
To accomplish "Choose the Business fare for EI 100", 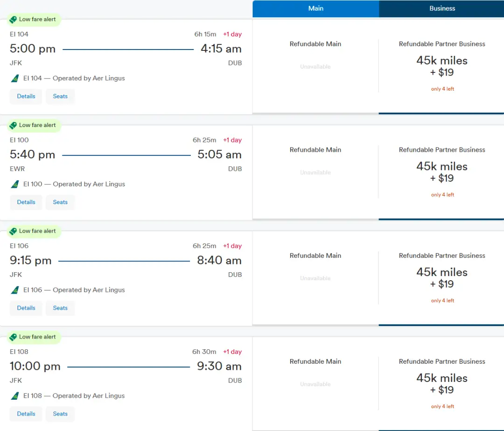I will [441, 172].
